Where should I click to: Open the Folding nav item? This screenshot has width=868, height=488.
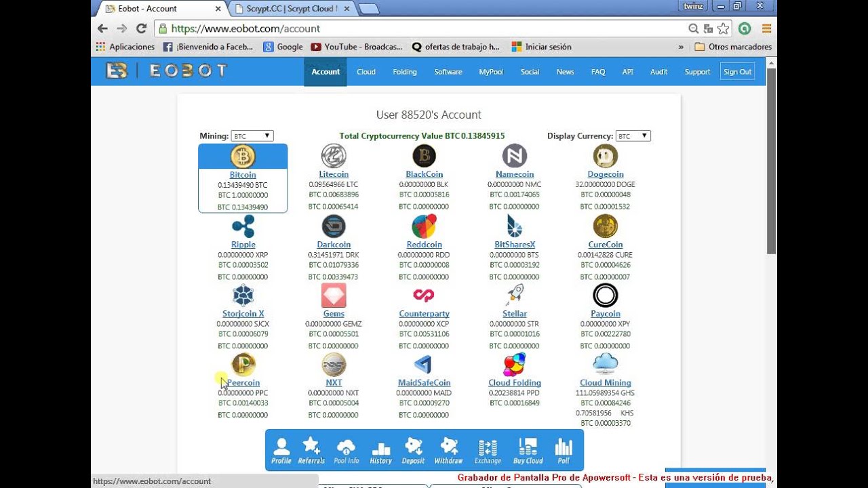click(405, 72)
